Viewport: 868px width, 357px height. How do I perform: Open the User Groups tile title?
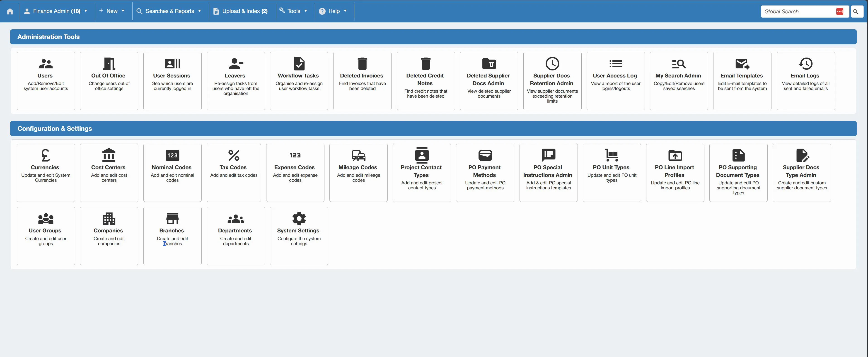click(45, 231)
